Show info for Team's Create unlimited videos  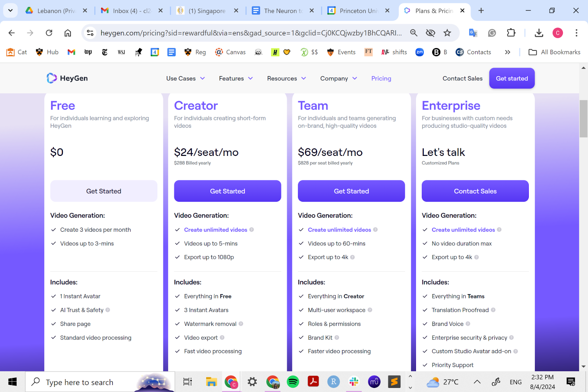376,230
